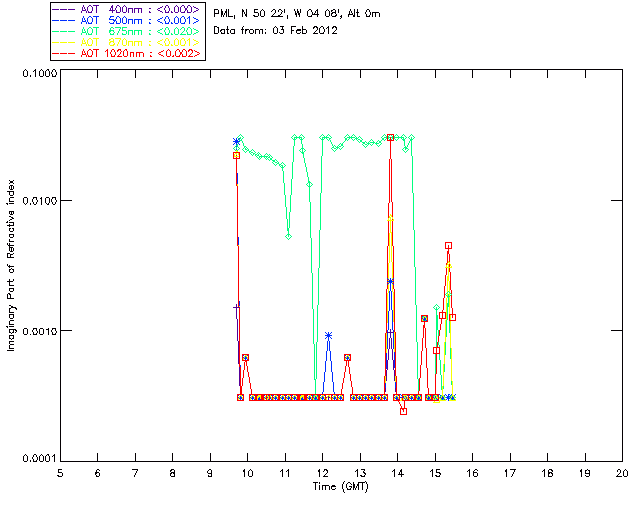Click the PML station location header text
The height and width of the screenshot is (512, 640).
click(x=297, y=13)
